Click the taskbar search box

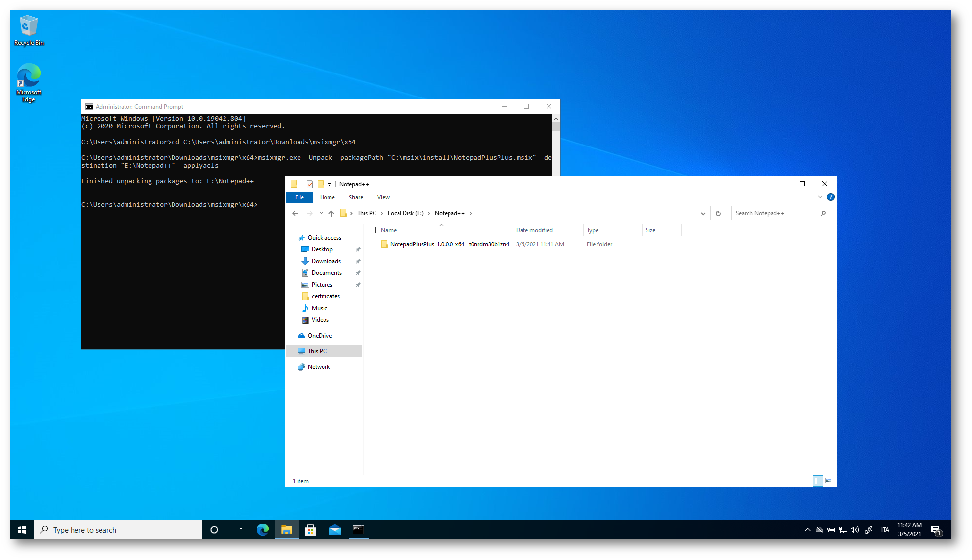pyautogui.click(x=118, y=530)
